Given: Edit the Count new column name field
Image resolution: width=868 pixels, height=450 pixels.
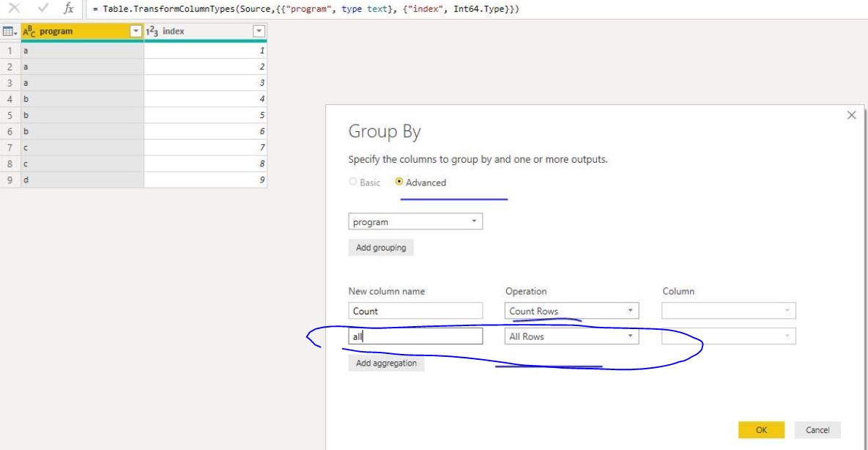Looking at the screenshot, I should coord(415,311).
